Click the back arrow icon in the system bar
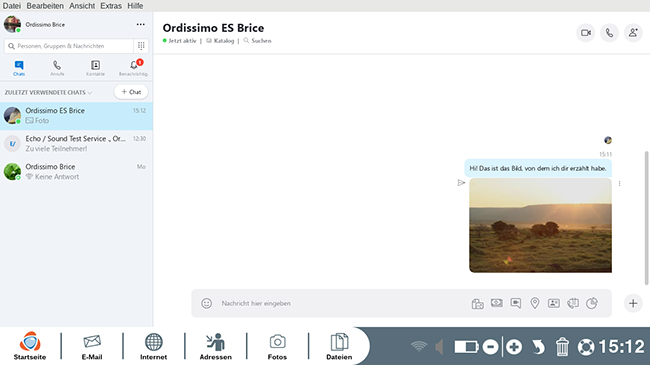Image resolution: width=650 pixels, height=365 pixels. [x=538, y=347]
